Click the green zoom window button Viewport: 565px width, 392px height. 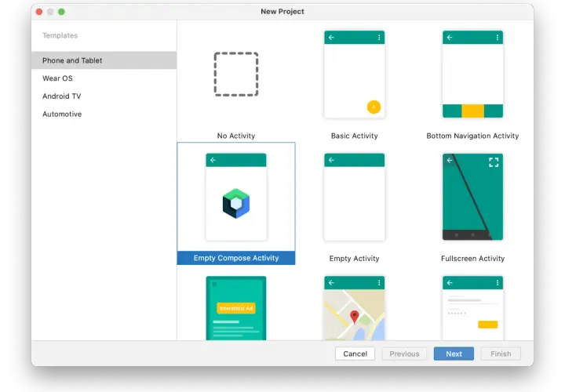tap(62, 12)
